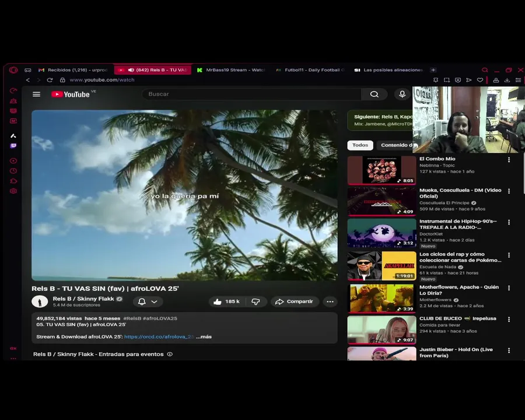Like the video with thumbs-up button

(227, 302)
